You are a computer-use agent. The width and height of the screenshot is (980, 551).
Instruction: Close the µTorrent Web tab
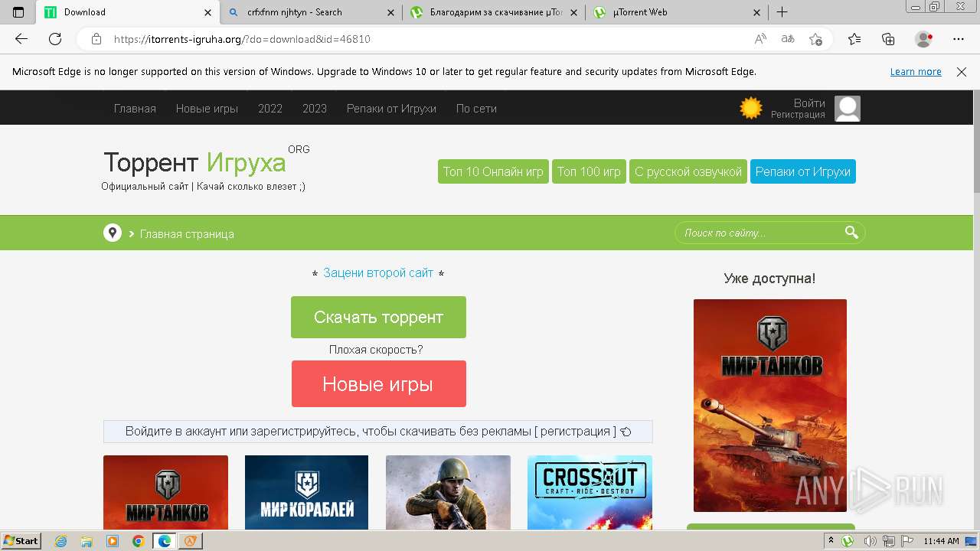[x=756, y=12]
